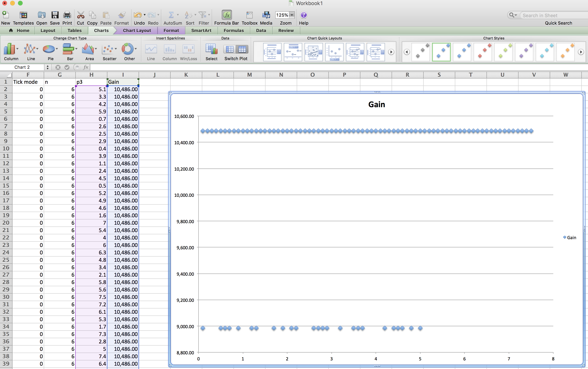Choose the red chart style swatch
Screen dimensions: 588x369
pos(483,52)
